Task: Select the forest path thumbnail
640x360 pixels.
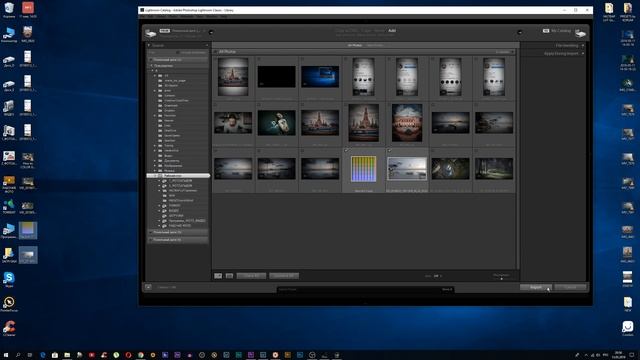Action: coord(494,169)
